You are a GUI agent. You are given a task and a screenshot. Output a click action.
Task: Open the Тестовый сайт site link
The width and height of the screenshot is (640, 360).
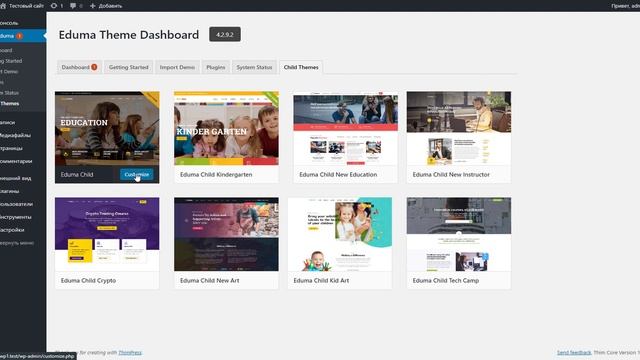pos(26,6)
